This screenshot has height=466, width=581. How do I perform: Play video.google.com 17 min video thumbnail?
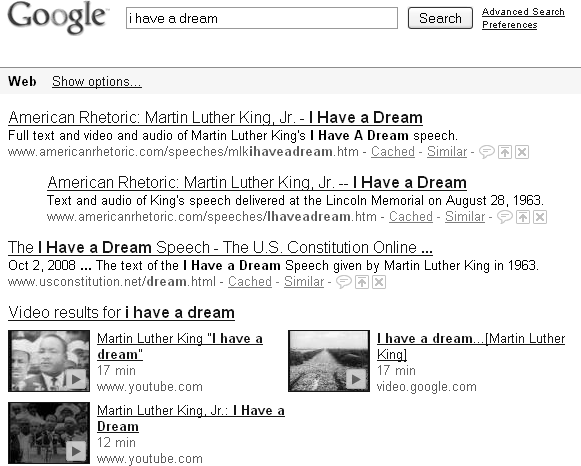click(329, 361)
